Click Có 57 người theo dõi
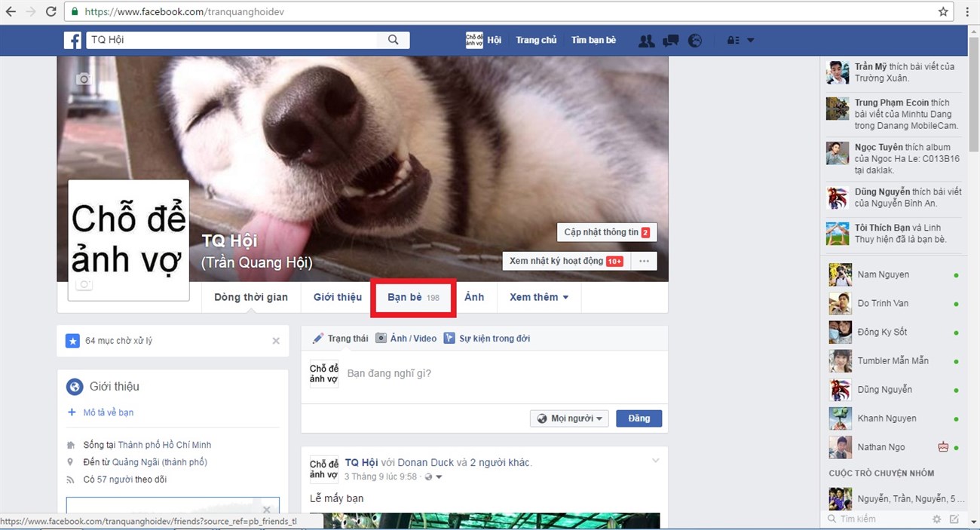This screenshot has height=530, width=980. pyautogui.click(x=125, y=479)
